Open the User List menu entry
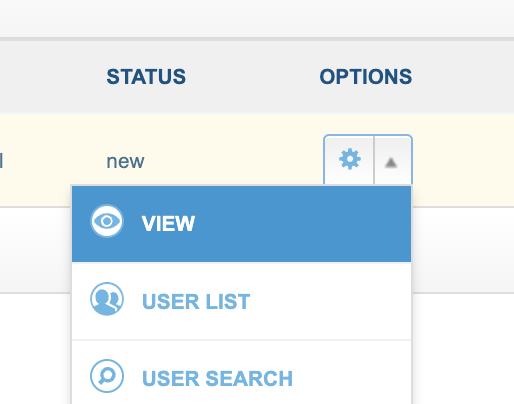This screenshot has width=514, height=404. [241, 301]
